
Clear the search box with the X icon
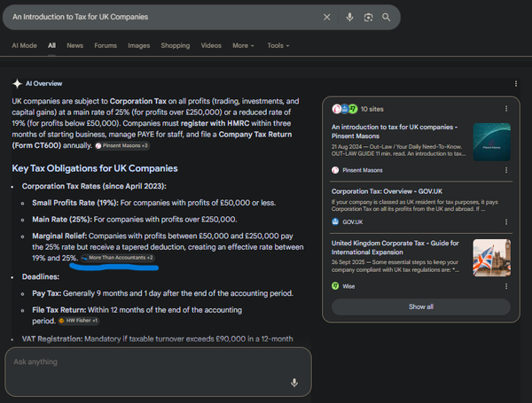pyautogui.click(x=326, y=17)
